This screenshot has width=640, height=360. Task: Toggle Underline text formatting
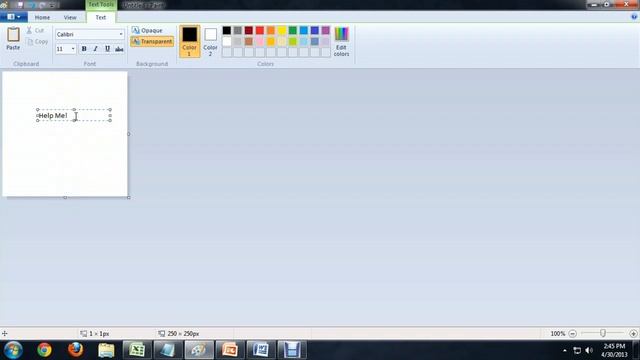[107, 49]
